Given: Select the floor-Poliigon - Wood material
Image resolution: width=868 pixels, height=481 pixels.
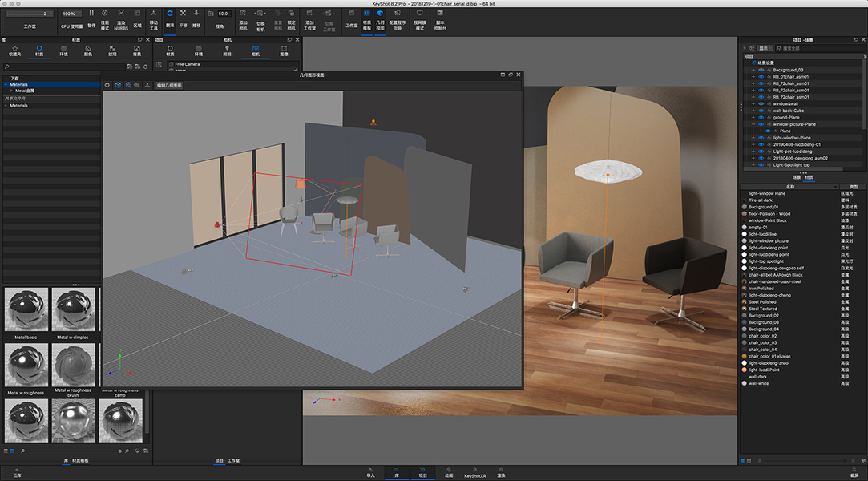Looking at the screenshot, I should pyautogui.click(x=769, y=214).
